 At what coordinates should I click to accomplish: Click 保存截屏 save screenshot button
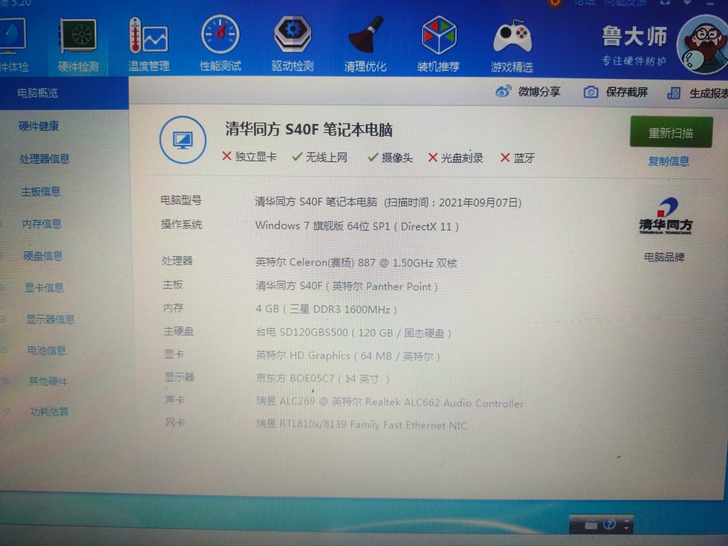tap(626, 92)
